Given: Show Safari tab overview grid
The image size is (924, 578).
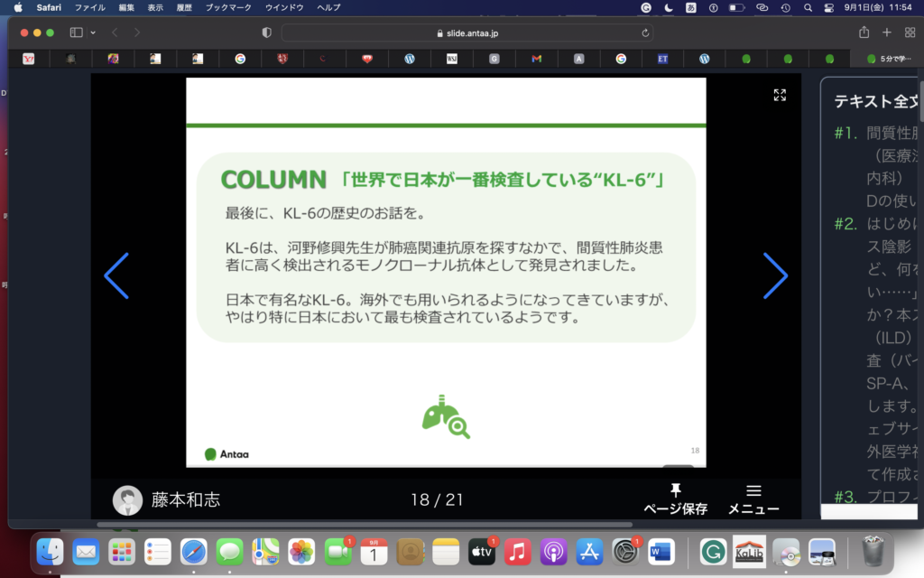Looking at the screenshot, I should click(x=908, y=33).
